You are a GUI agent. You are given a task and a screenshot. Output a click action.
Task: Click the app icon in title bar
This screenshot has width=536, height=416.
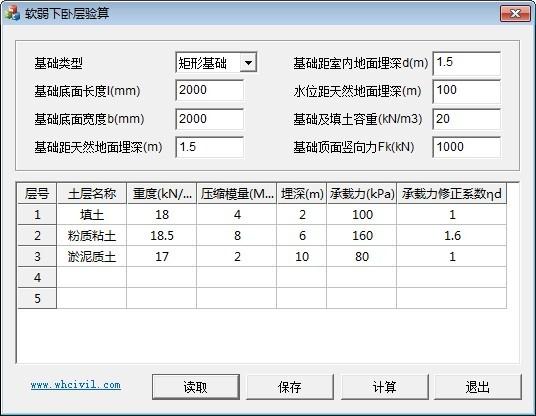click(x=12, y=13)
